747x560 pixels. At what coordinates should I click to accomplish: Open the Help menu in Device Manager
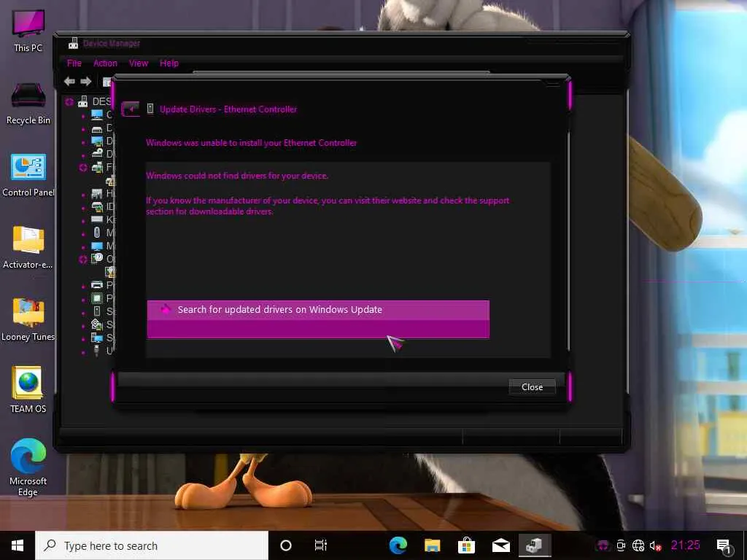point(169,63)
